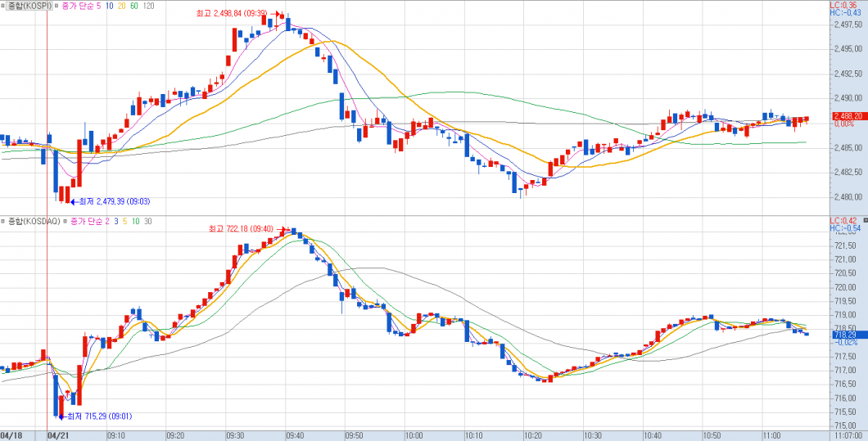
Task: Click the KOSDAQ 30-period moving average legend
Action: [x=147, y=222]
